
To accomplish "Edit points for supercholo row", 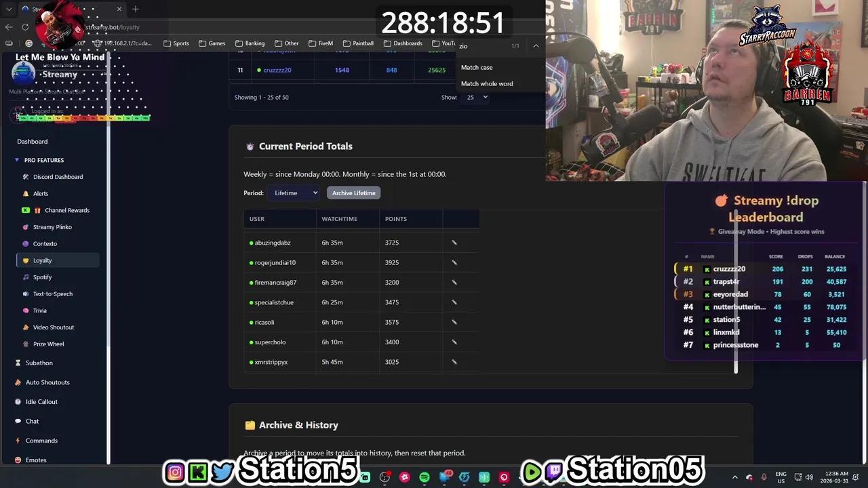I will (x=454, y=342).
